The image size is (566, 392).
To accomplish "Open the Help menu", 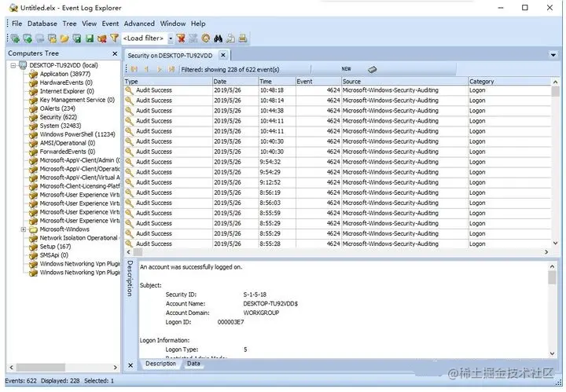I will (198, 24).
